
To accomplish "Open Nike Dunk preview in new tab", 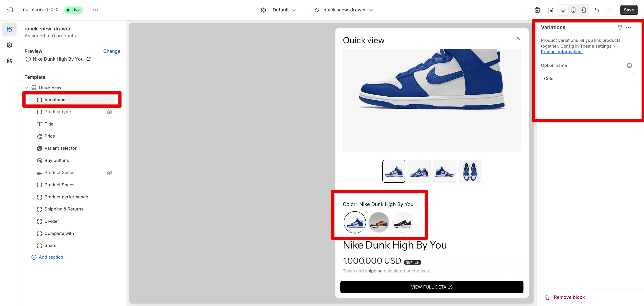I will pos(89,59).
